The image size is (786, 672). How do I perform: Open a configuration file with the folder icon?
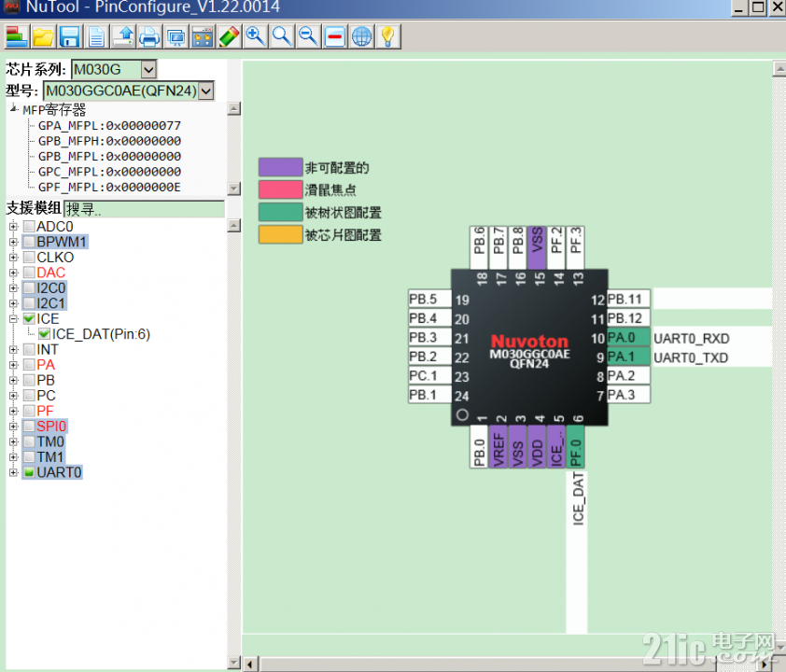[43, 36]
